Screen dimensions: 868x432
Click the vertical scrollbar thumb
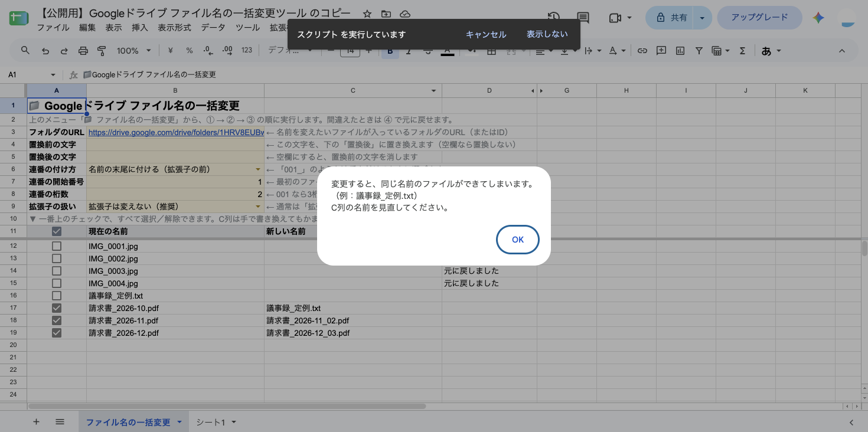(x=864, y=248)
